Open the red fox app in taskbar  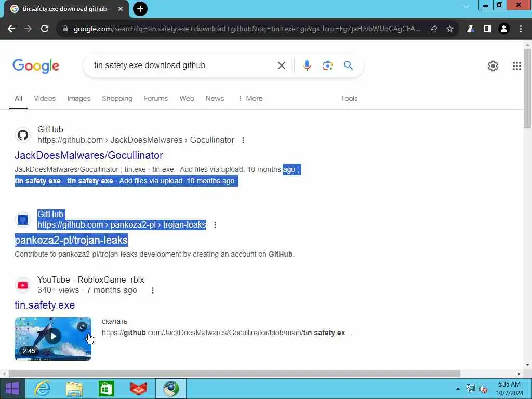(139, 389)
